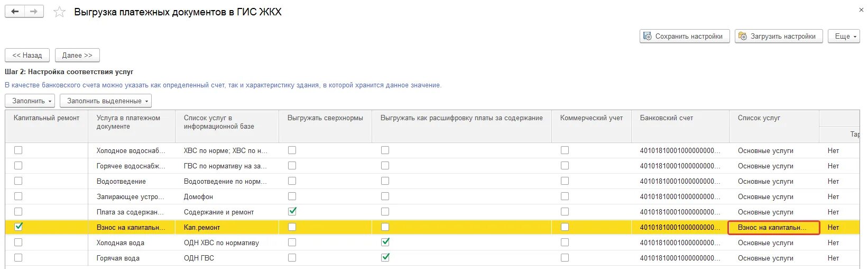Screen dimensions: 868x269
Task: Click the Сохранить настройки button
Action: click(x=684, y=37)
